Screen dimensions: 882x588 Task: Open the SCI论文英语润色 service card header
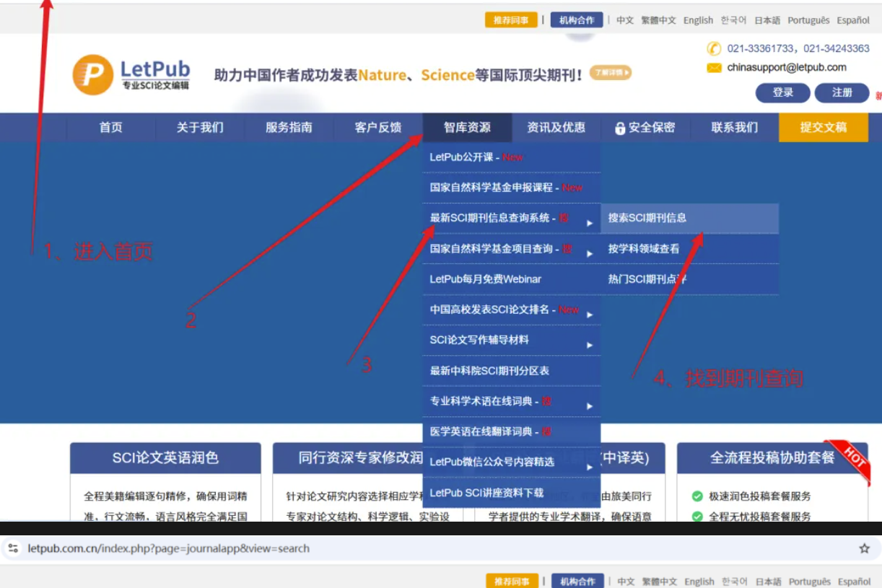165,457
